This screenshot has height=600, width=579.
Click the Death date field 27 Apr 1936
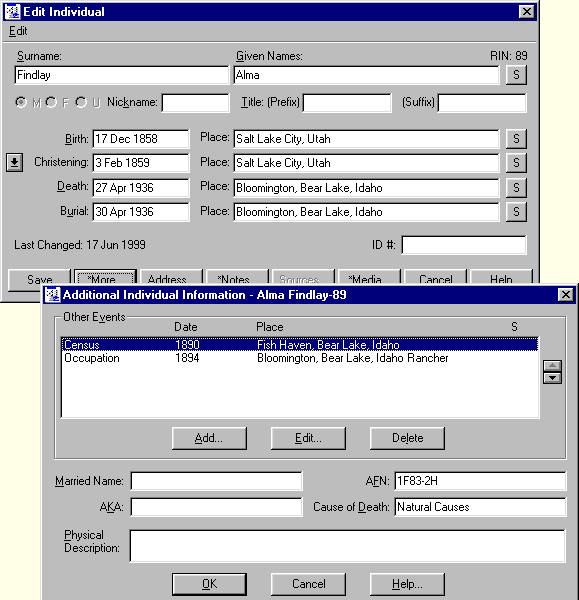pos(141,188)
